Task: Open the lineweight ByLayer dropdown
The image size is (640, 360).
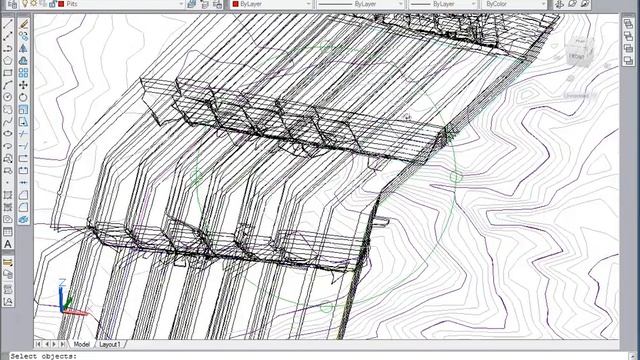Action: coord(473,4)
